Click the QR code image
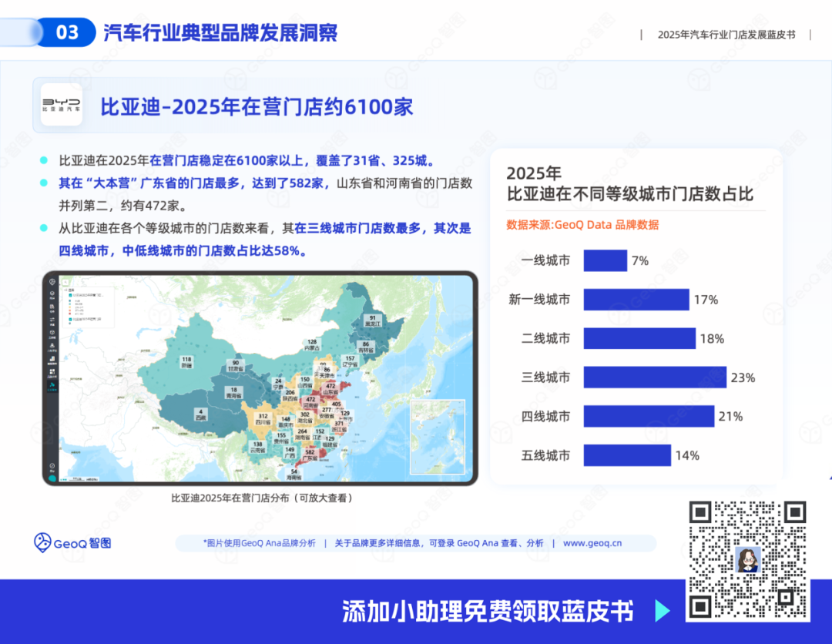The height and width of the screenshot is (644, 832). click(x=747, y=560)
